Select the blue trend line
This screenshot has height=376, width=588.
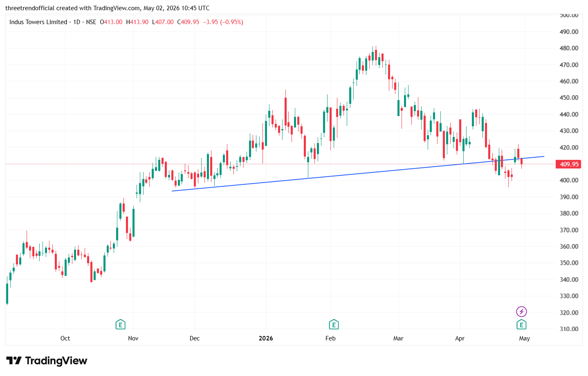coord(358,174)
